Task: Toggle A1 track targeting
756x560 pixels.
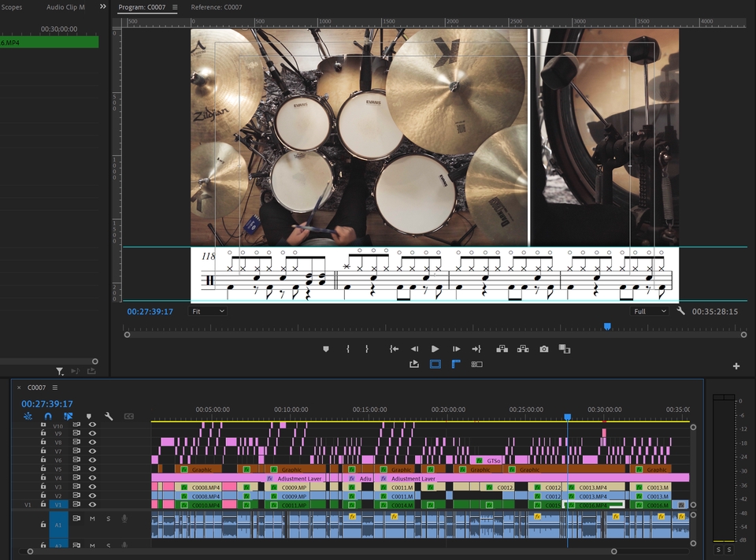Action: click(x=58, y=525)
